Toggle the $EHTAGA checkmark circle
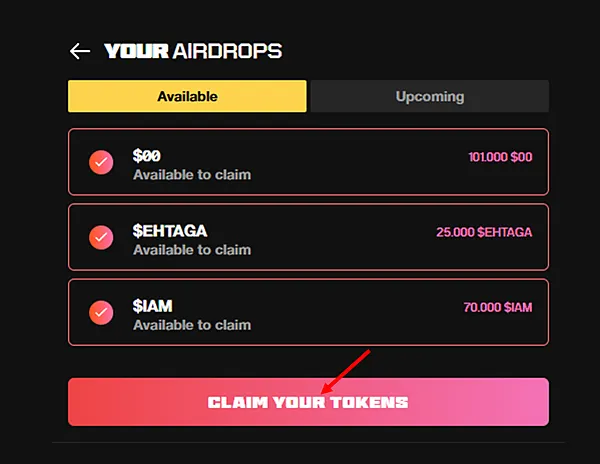 [x=101, y=237]
